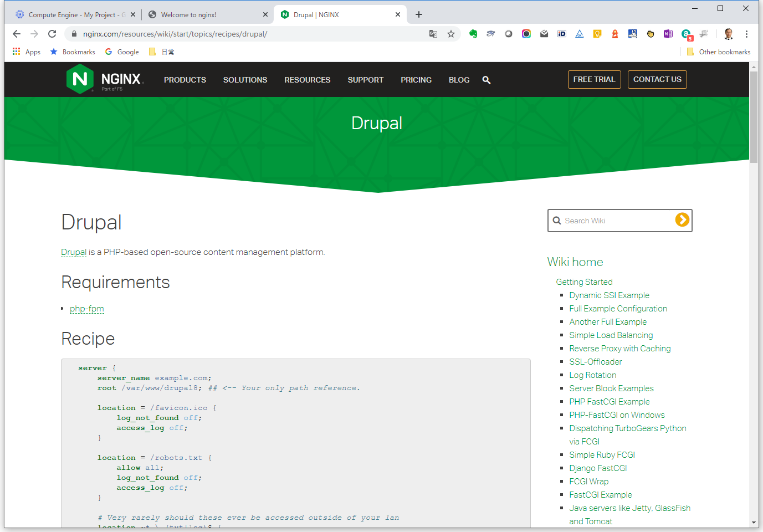Open Google bookmark
763x532 pixels.
tap(122, 52)
